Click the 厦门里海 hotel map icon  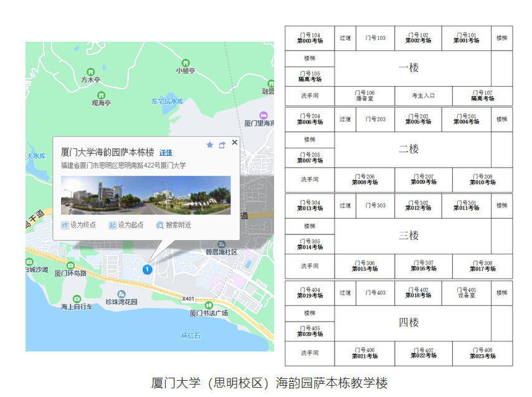pyautogui.click(x=264, y=115)
